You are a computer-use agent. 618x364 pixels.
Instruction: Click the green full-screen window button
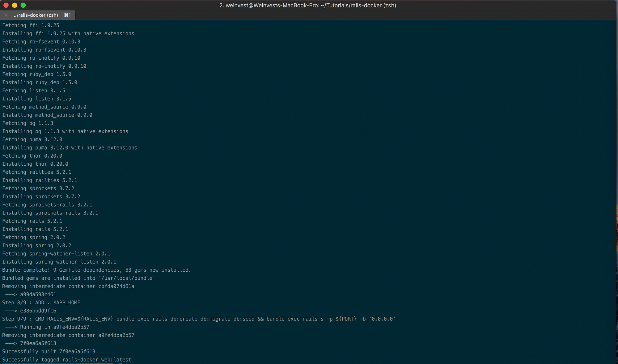23,5
